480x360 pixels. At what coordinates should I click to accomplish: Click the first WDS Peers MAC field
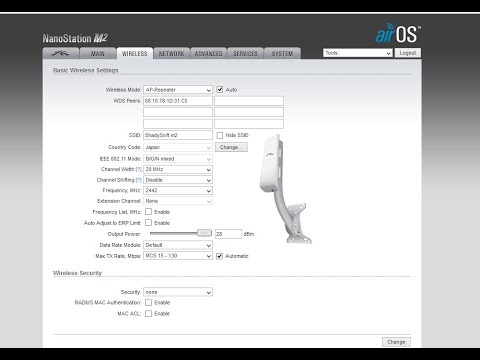coord(178,101)
